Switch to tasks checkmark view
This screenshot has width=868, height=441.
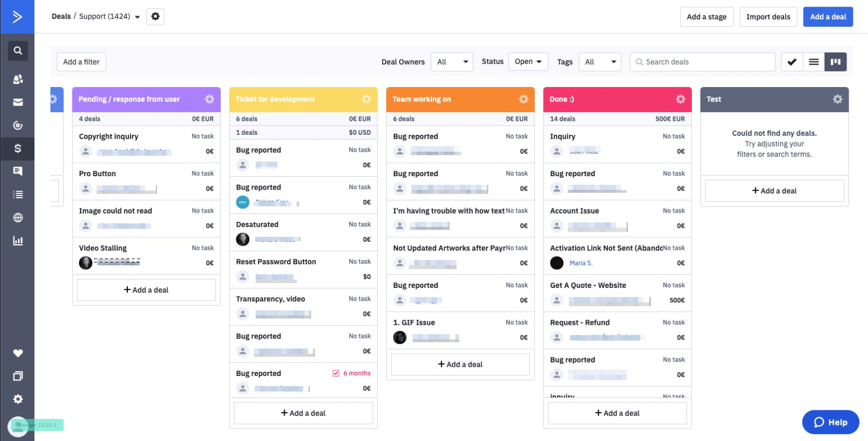pyautogui.click(x=792, y=62)
